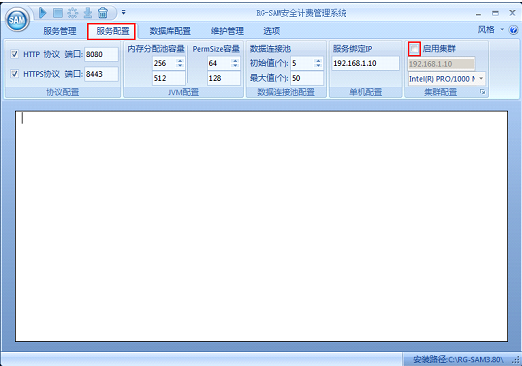Open the quick access toolbar customize arrow
This screenshot has height=366, width=522.
(x=123, y=12)
